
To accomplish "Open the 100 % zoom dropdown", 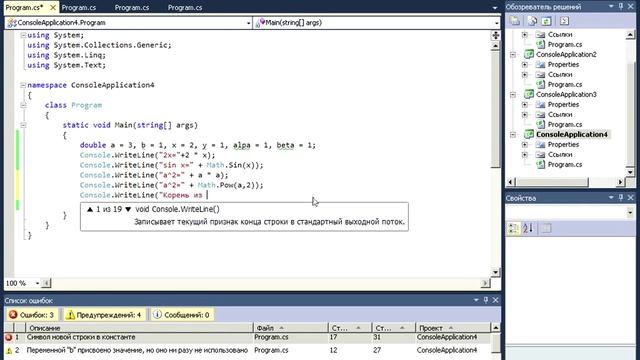I will [37, 283].
